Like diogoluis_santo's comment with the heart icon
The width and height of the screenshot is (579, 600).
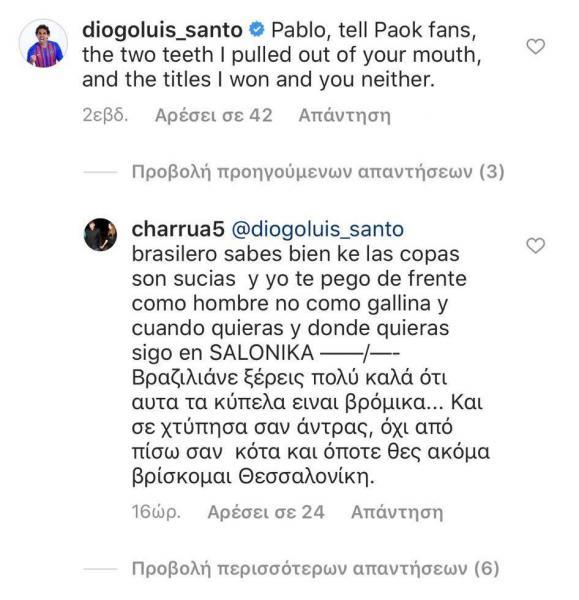[x=535, y=47]
